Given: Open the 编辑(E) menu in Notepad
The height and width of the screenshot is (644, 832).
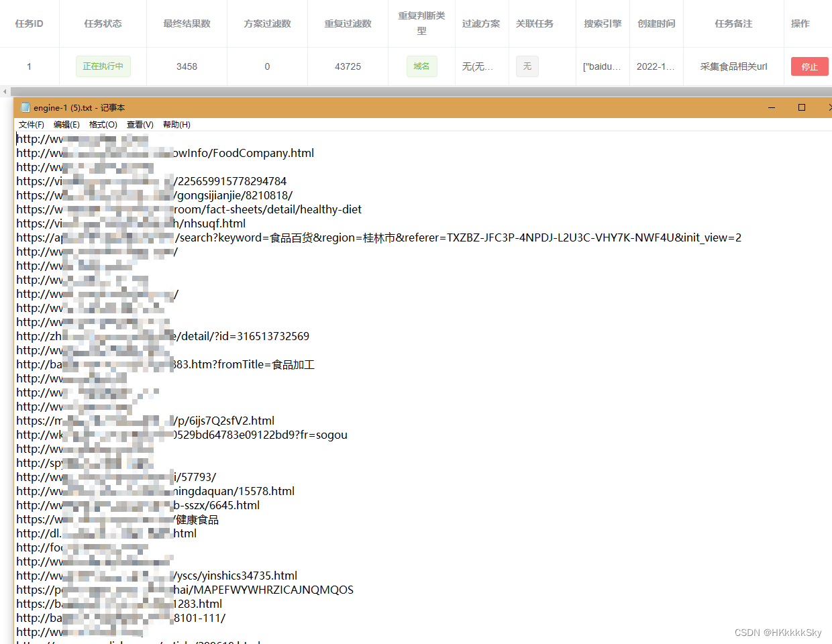Looking at the screenshot, I should coord(66,125).
